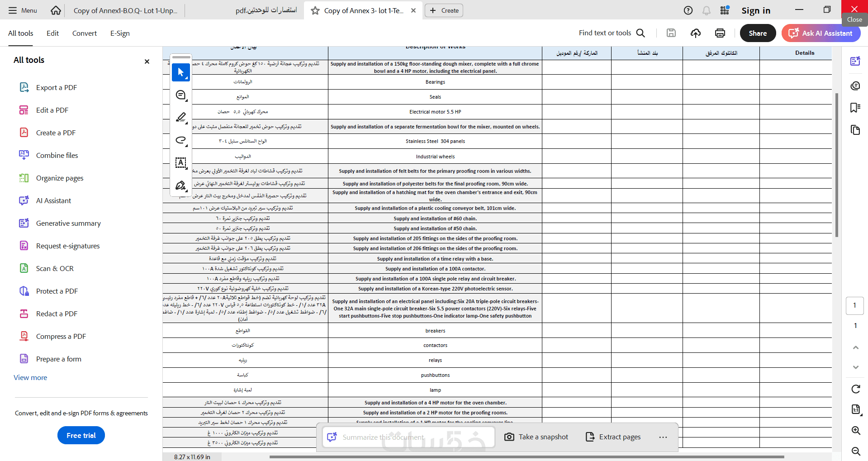The width and height of the screenshot is (868, 461).
Task: Open the Edit tab
Action: [x=52, y=33]
